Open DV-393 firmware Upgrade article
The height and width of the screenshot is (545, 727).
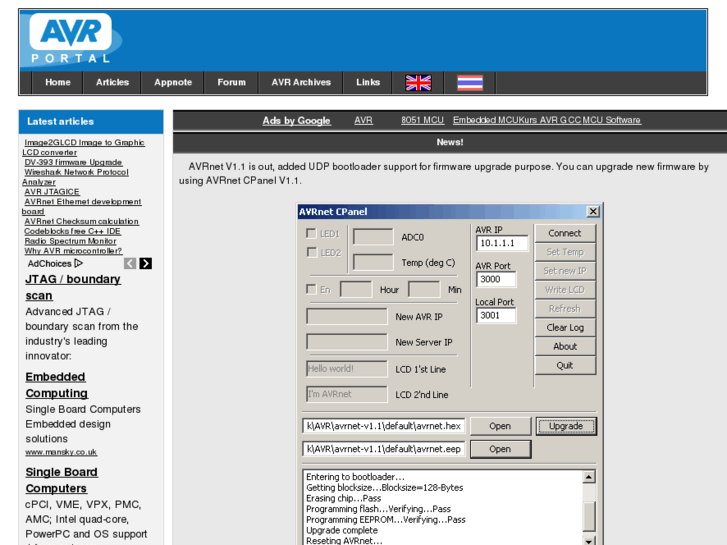tap(73, 162)
